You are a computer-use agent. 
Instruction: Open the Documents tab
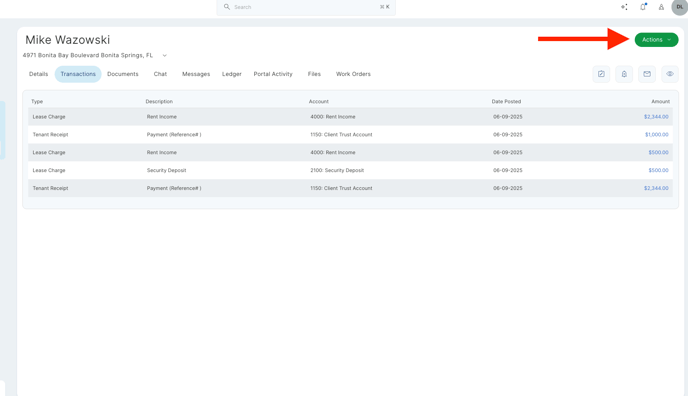pos(123,74)
